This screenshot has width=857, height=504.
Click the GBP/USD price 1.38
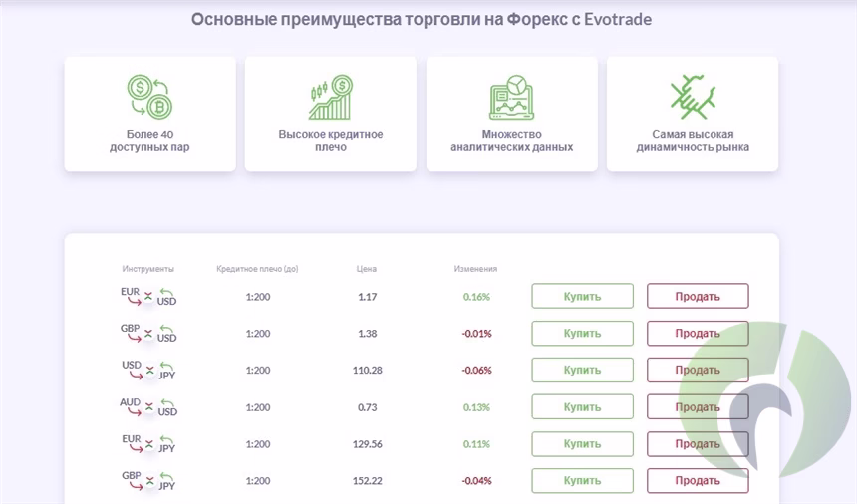368,333
